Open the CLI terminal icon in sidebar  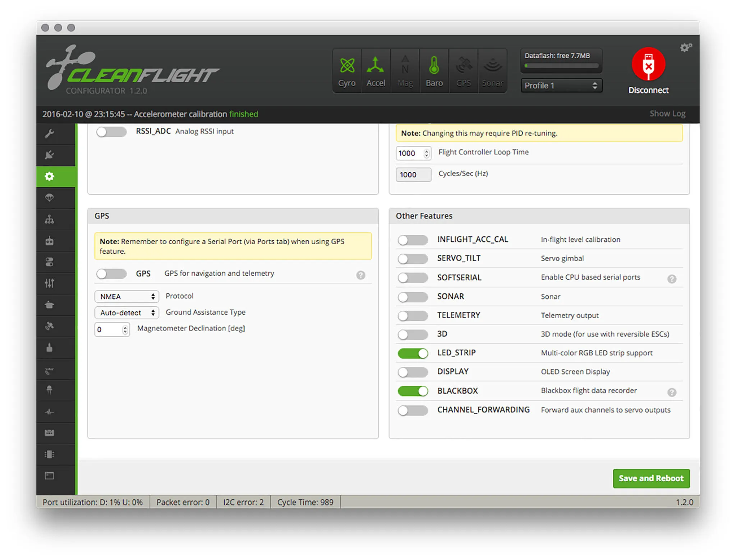(x=50, y=476)
